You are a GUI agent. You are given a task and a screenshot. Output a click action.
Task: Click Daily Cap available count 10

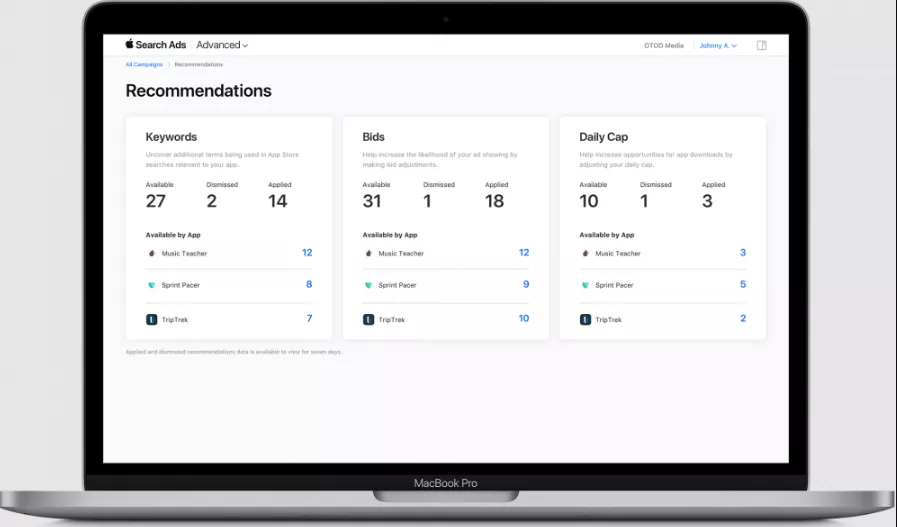click(x=589, y=201)
